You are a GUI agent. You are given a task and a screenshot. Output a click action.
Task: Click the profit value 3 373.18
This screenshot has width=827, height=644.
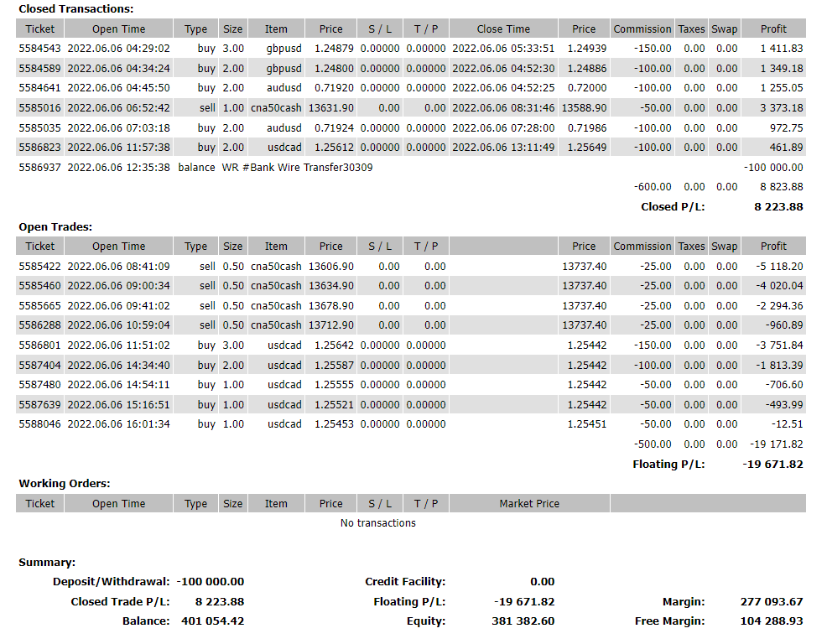(781, 108)
